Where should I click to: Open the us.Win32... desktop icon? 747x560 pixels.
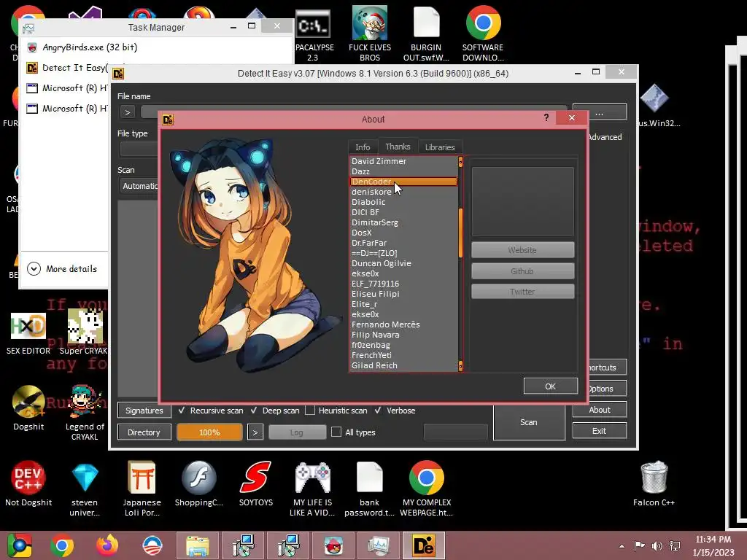coord(657,106)
